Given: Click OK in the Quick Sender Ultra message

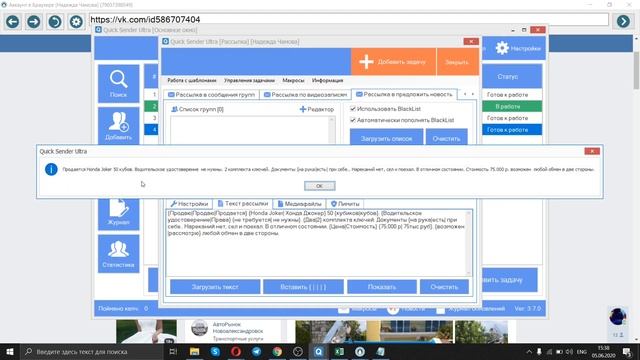Looking at the screenshot, I should coord(320,186).
